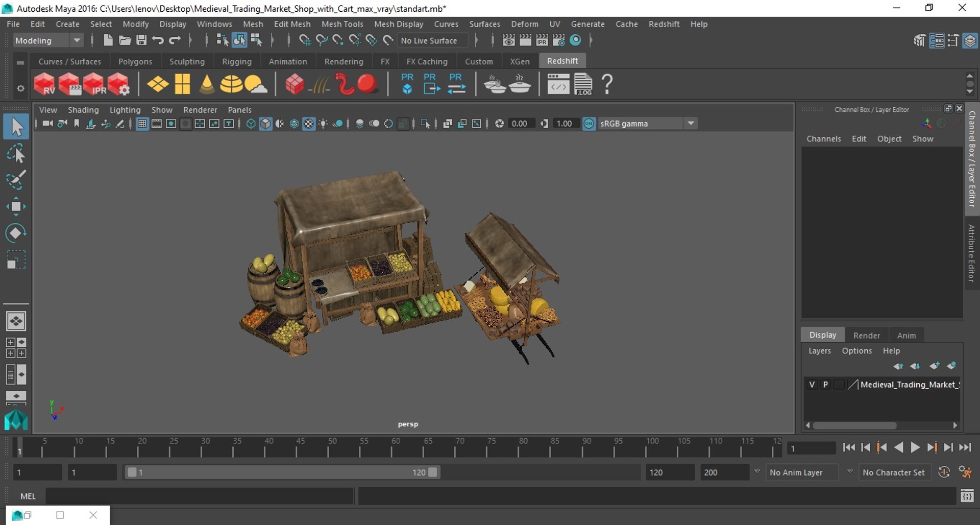Viewport: 980px width, 525px height.
Task: Click the layer list horizontal scrollbar
Action: click(x=855, y=425)
